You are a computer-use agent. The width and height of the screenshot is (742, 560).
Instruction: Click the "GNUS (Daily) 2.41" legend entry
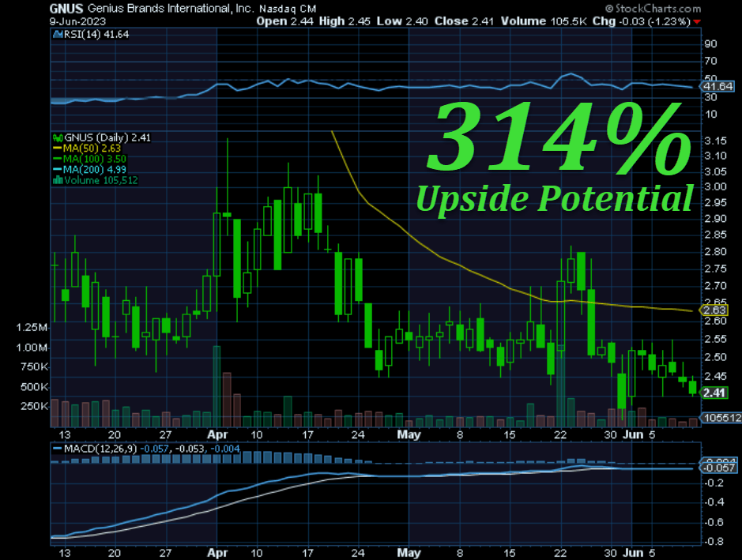point(107,137)
